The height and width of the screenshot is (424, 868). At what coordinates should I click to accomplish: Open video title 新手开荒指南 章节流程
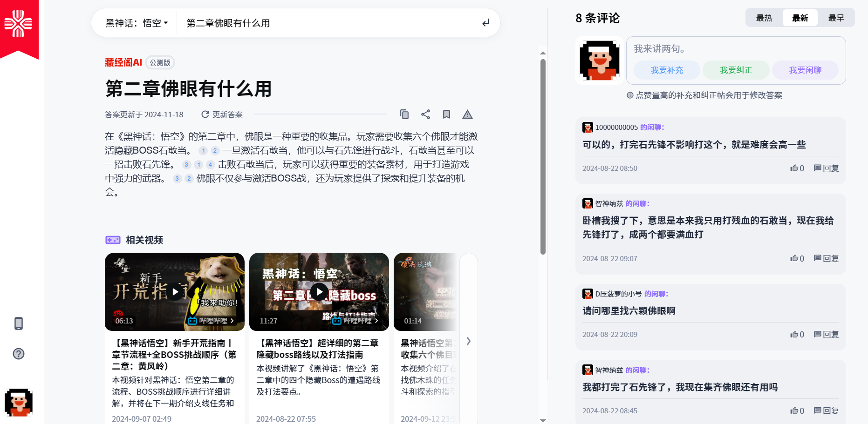click(x=174, y=355)
